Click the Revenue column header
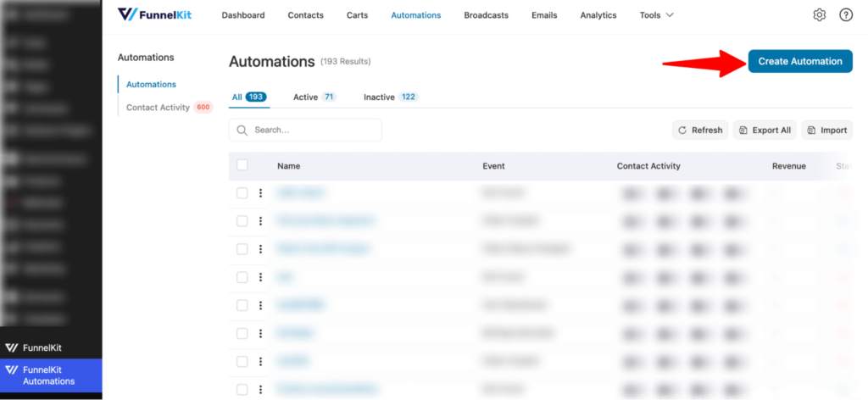The image size is (868, 400). 789,166
